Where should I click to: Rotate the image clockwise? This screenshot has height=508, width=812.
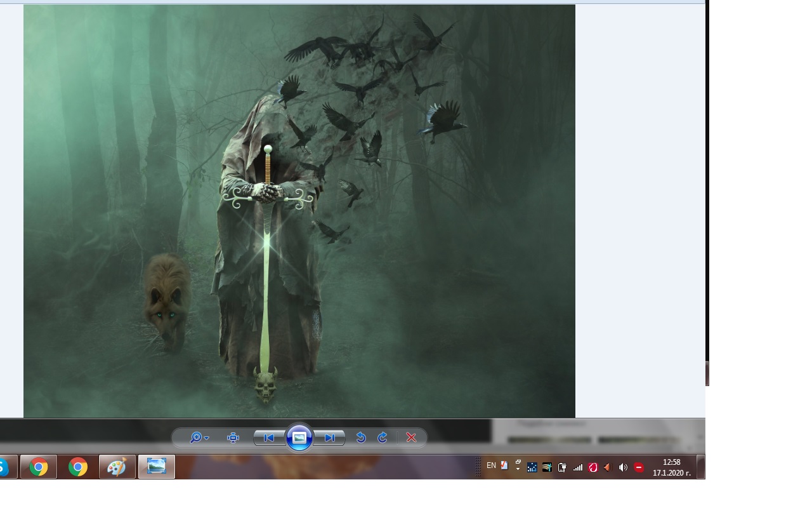pos(383,438)
